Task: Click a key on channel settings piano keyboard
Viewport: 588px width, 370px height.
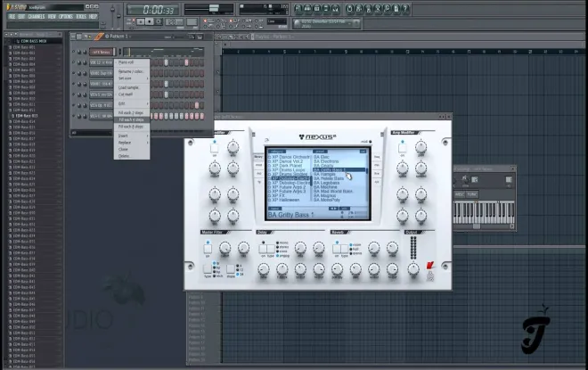Action: (x=484, y=212)
